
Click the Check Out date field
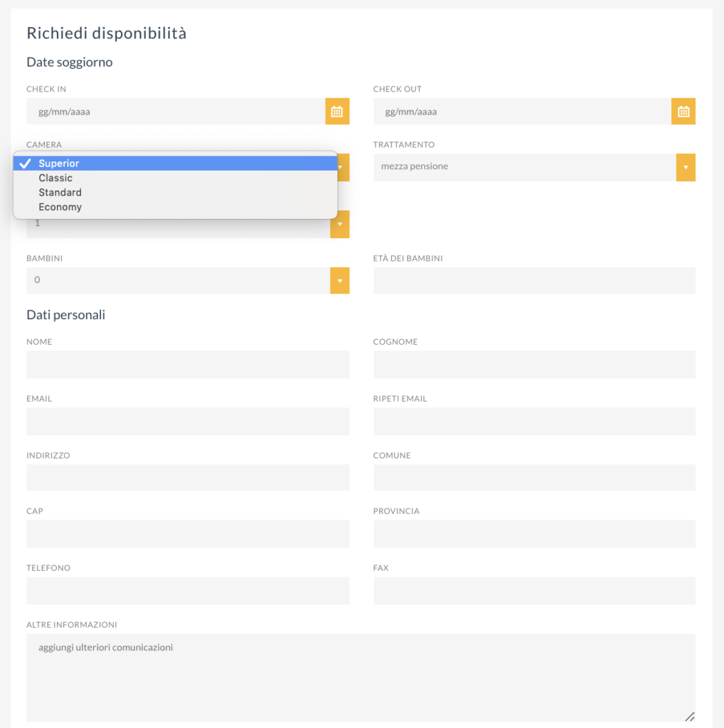[x=523, y=112]
